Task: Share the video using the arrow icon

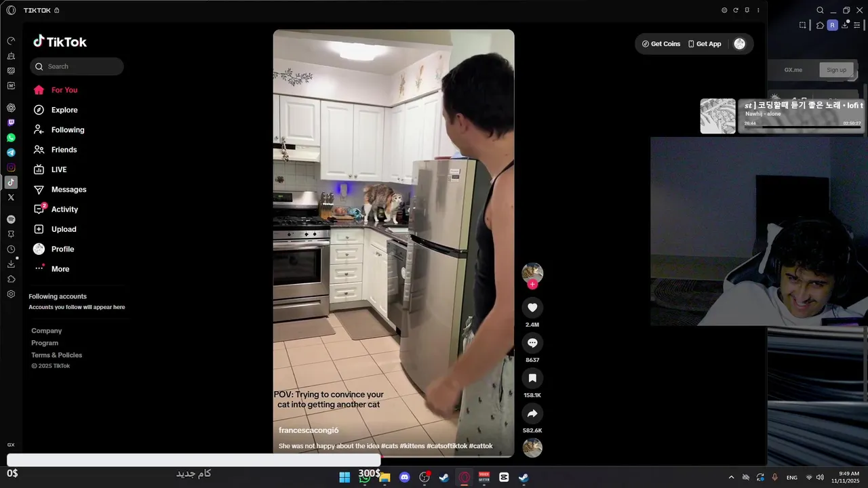Action: (x=532, y=413)
